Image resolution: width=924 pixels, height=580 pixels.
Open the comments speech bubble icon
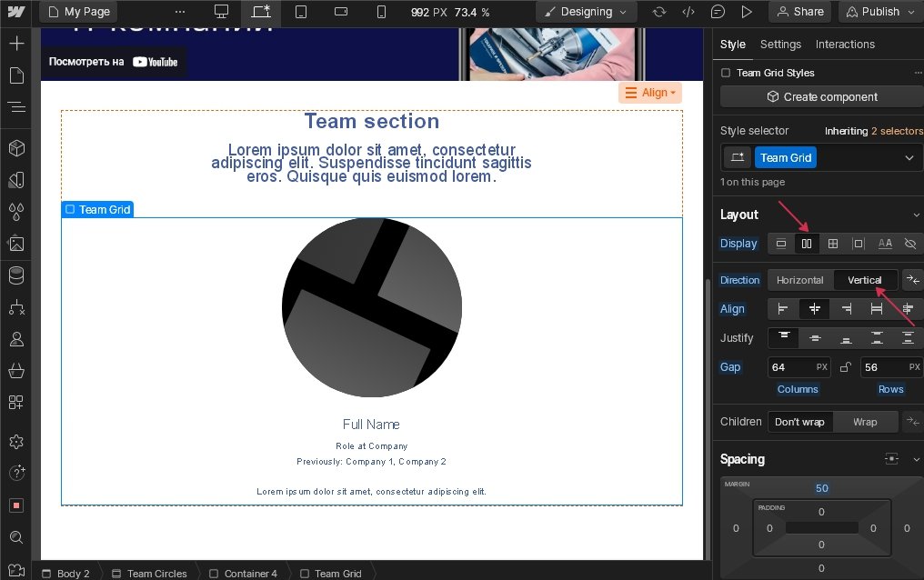(x=718, y=12)
